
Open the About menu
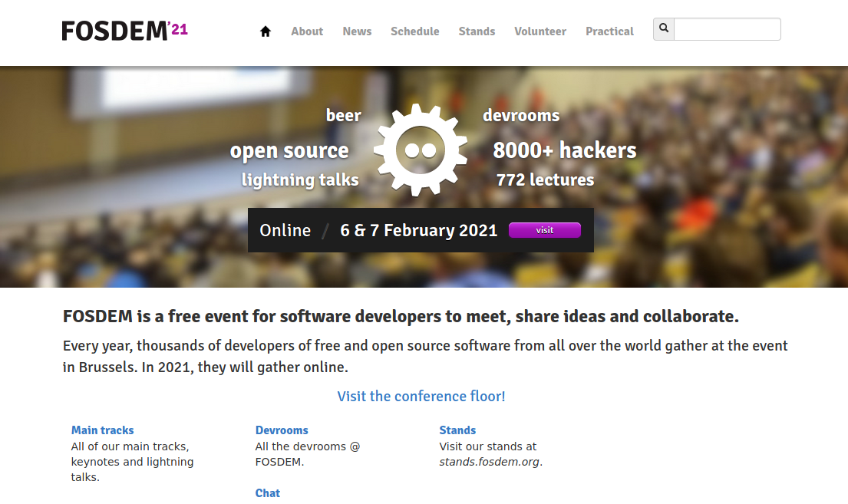[x=307, y=31]
